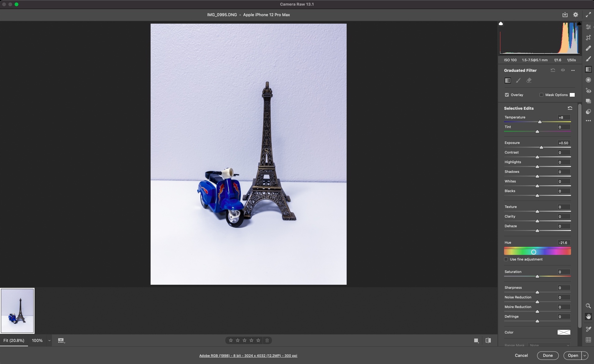
Task: Open the zoom level dropdown arrow
Action: [49, 341]
